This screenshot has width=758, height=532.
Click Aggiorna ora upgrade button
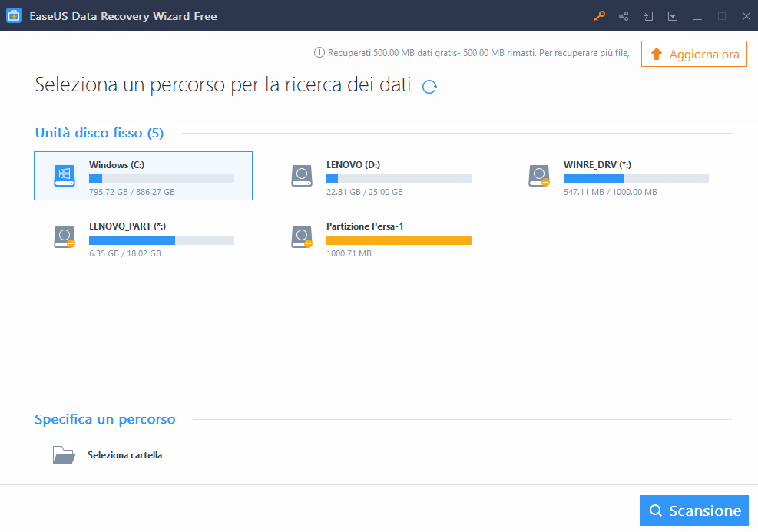click(694, 54)
